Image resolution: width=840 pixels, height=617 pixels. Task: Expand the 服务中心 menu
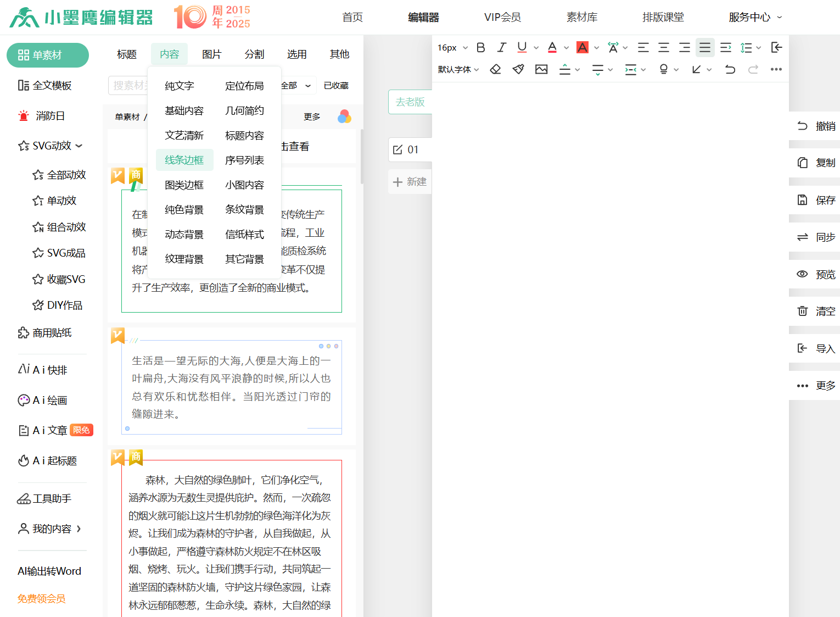(x=755, y=18)
